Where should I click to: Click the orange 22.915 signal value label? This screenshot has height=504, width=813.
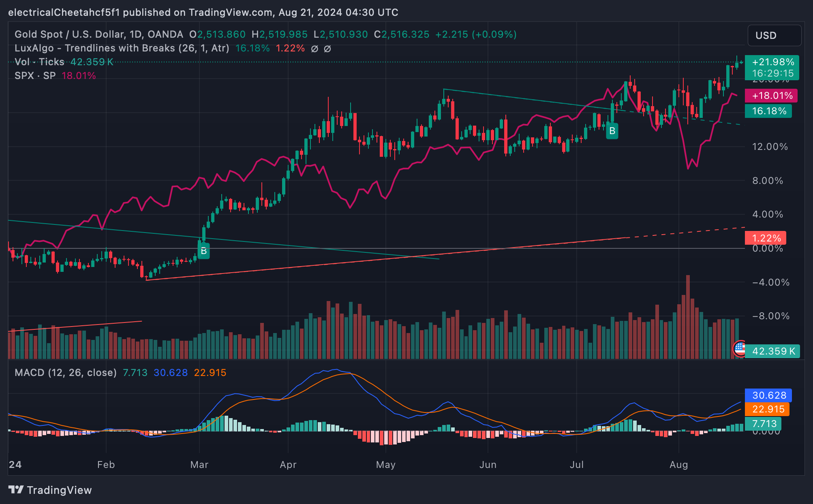(x=768, y=409)
